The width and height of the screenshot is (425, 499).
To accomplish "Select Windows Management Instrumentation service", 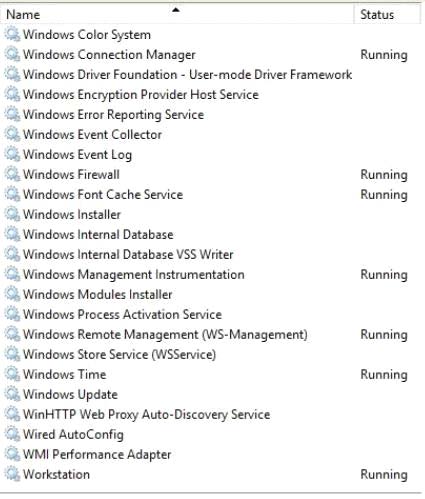I will pyautogui.click(x=134, y=274).
